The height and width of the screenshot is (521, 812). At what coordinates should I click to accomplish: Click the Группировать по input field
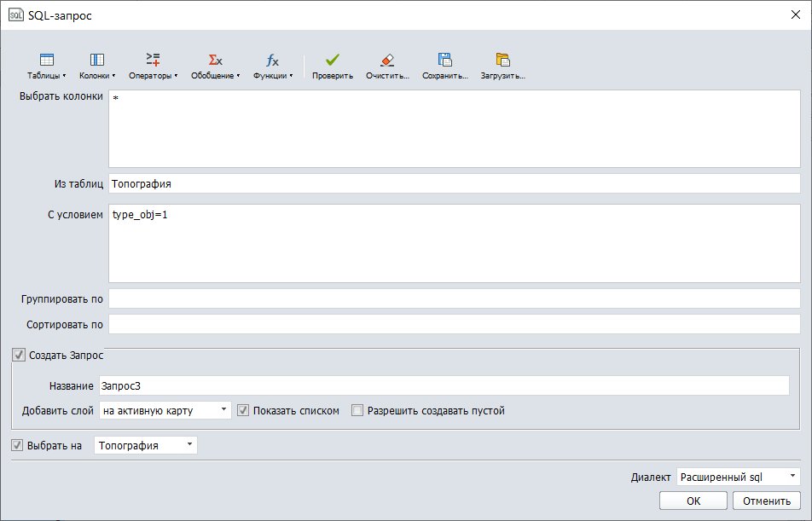454,299
